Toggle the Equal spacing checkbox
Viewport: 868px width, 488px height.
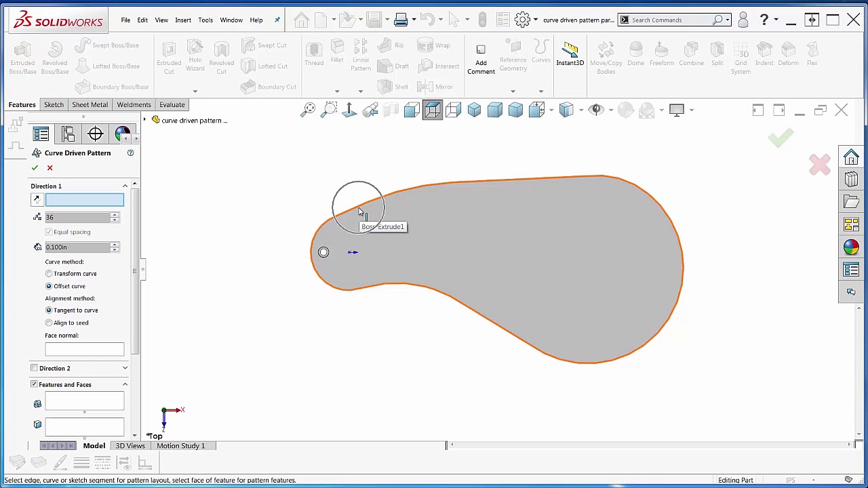[x=49, y=232]
